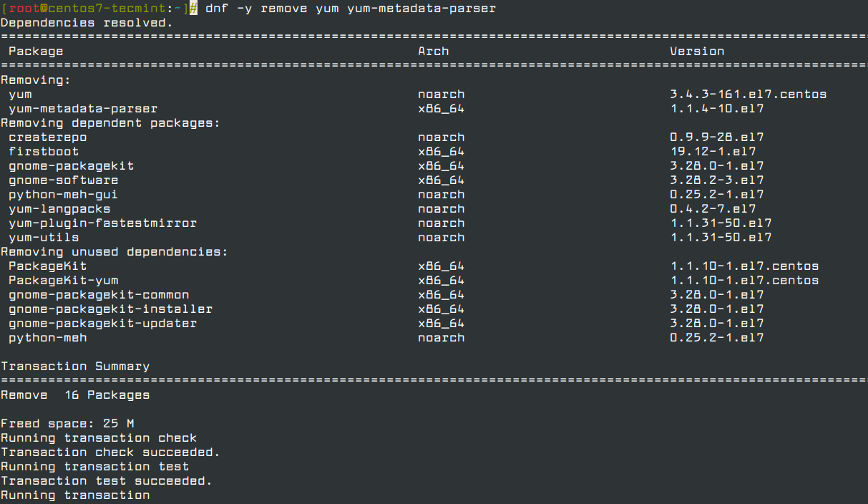Click the 'gnome-packagekit' package row name
868x504 pixels.
71,166
